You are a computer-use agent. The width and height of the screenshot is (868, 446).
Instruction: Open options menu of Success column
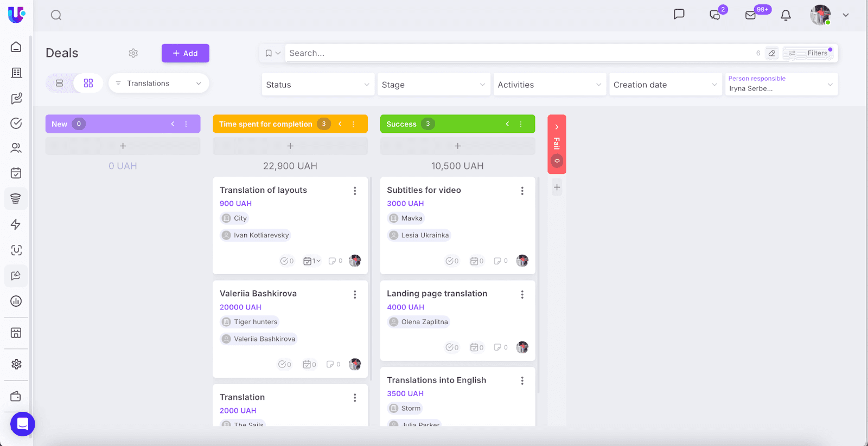[521, 124]
